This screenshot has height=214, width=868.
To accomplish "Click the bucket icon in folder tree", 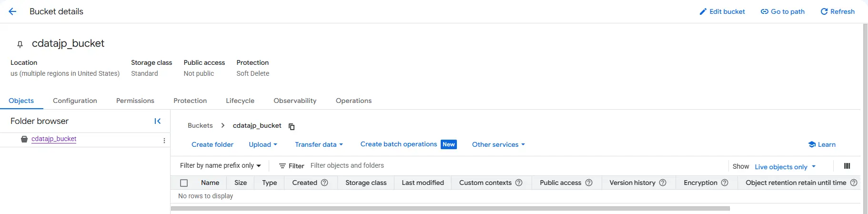I will coord(24,139).
